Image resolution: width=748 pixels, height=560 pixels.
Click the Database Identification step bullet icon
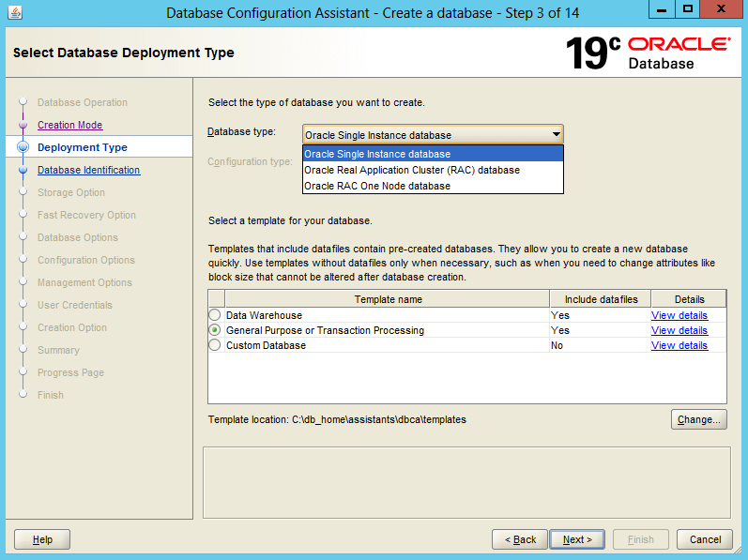coord(23,170)
